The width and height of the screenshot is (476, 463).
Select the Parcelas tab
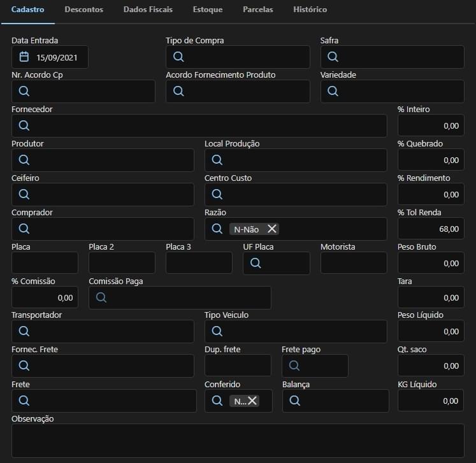pos(258,10)
